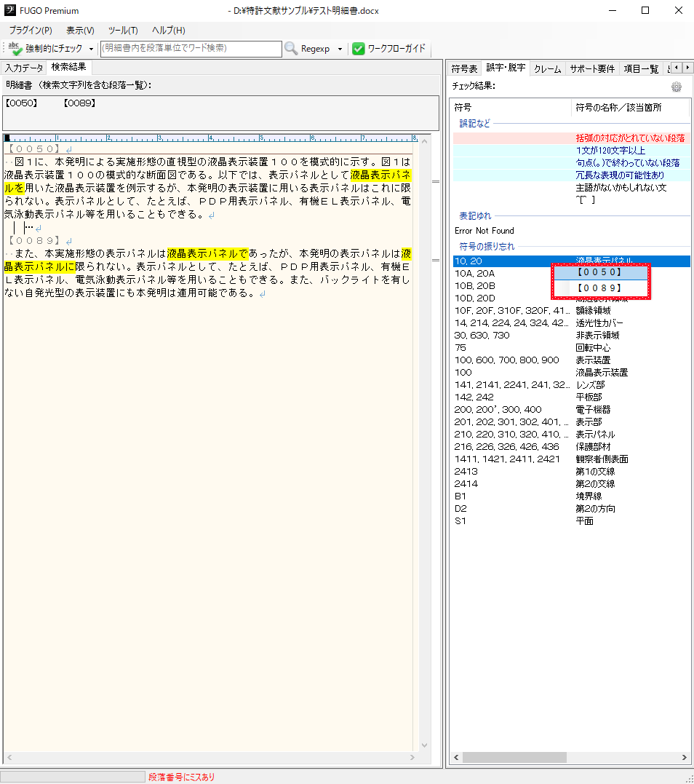Viewport: 694px width, 784px height.
Task: Open the Regexp search options dropdown
Action: [x=340, y=49]
